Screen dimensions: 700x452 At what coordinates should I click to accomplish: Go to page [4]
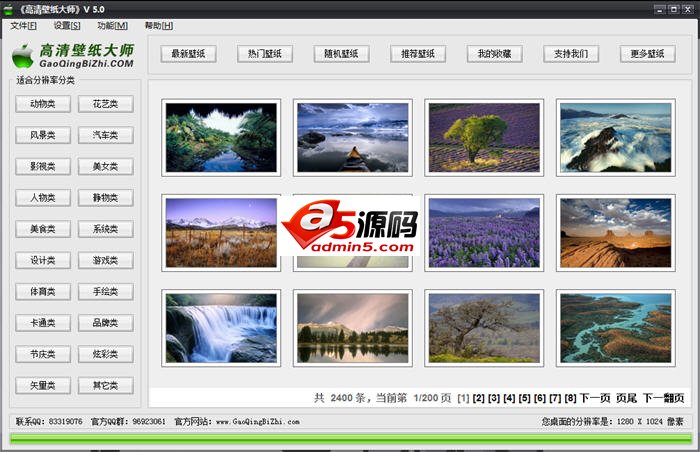tap(509, 398)
